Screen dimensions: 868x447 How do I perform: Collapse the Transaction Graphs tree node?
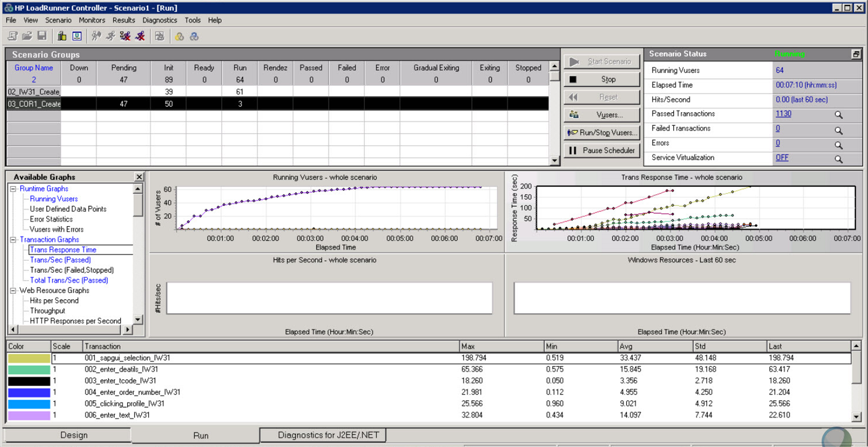(x=13, y=240)
